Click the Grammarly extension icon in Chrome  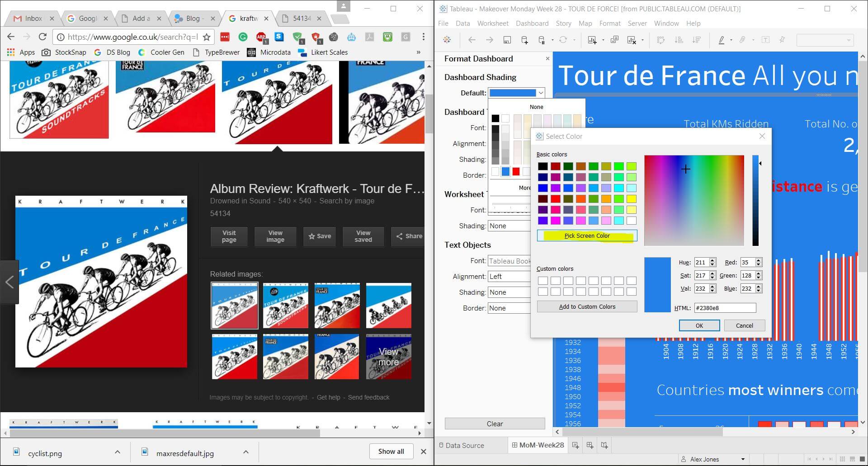click(243, 37)
